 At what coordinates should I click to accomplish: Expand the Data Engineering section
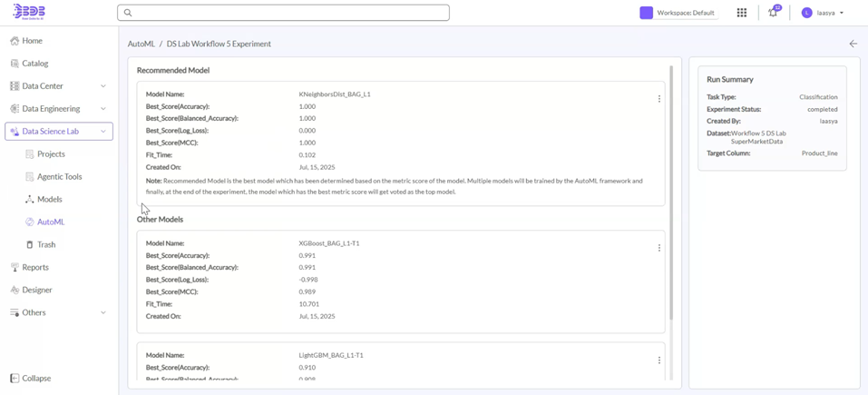point(102,109)
